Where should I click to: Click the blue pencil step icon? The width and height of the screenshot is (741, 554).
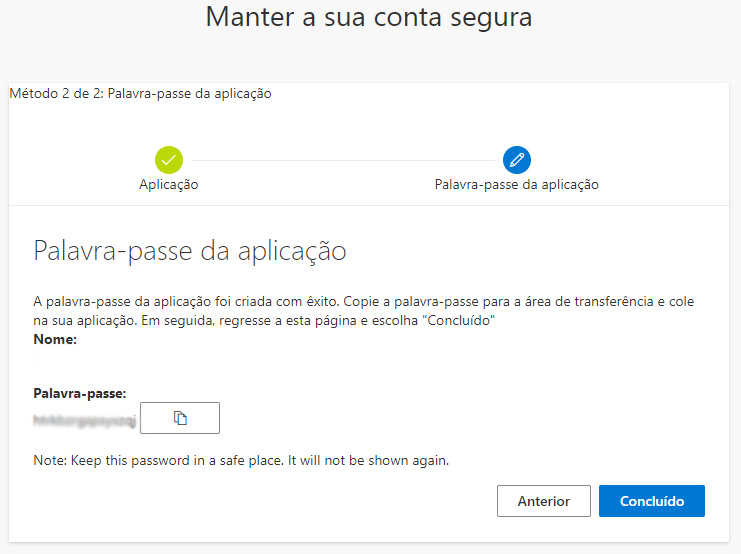(x=517, y=159)
